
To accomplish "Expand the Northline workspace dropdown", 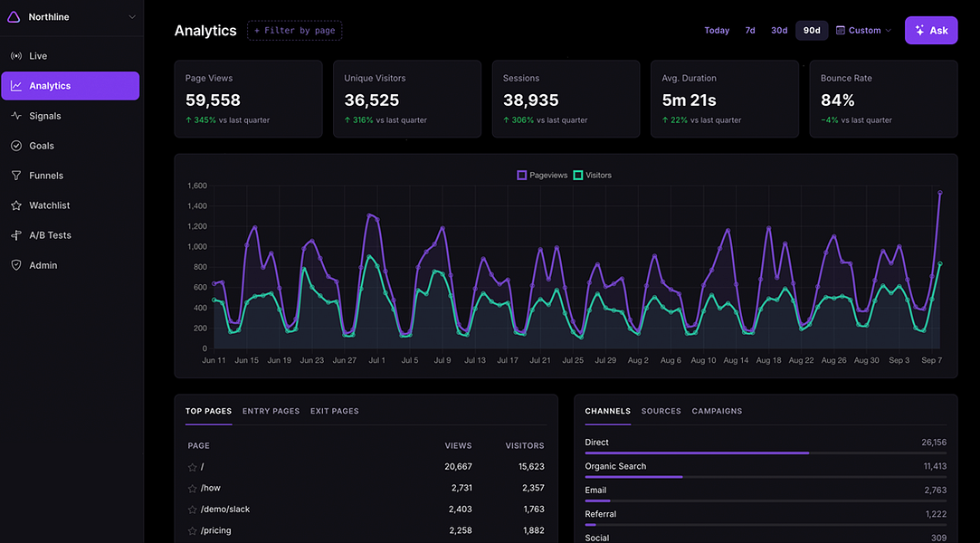I will coord(132,17).
